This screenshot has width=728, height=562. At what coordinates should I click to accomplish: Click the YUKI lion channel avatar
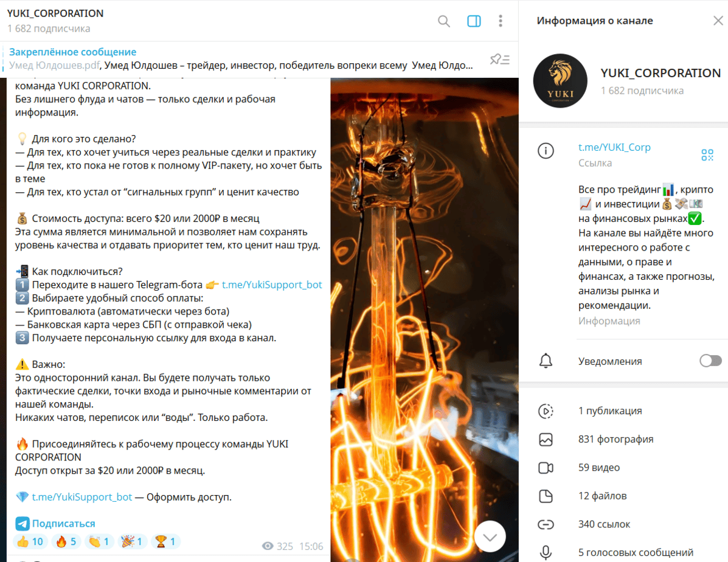[x=560, y=81]
